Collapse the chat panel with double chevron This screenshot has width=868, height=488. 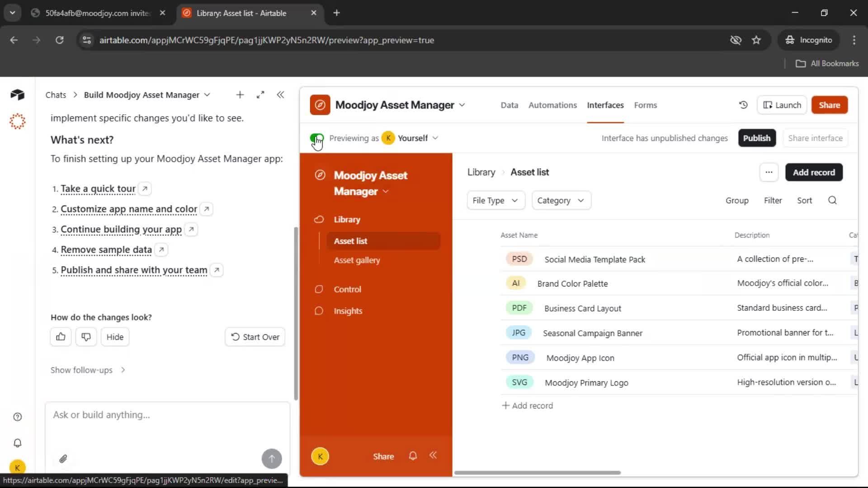pos(281,95)
